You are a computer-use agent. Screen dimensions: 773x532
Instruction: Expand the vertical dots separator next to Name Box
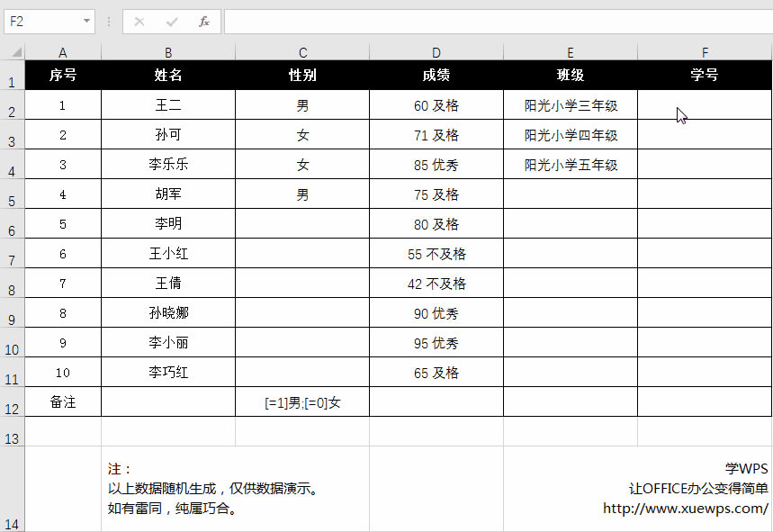pyautogui.click(x=107, y=22)
